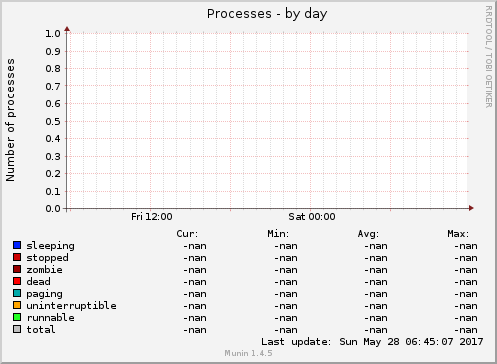Click the Min value for runnable
Screen dimensions: 497x364
point(286,318)
